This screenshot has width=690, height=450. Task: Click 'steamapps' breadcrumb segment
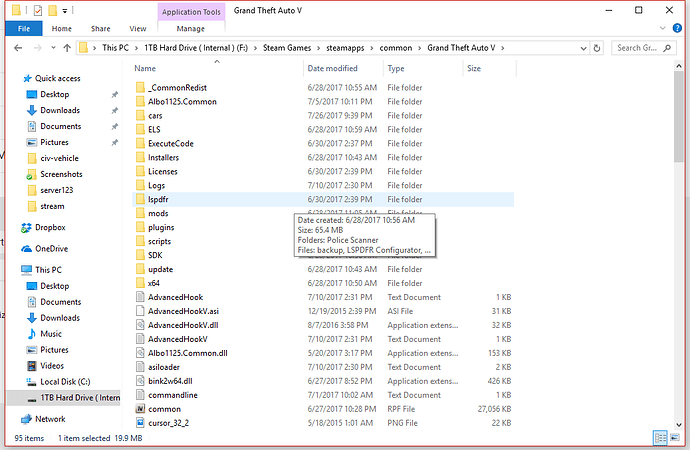[x=345, y=48]
